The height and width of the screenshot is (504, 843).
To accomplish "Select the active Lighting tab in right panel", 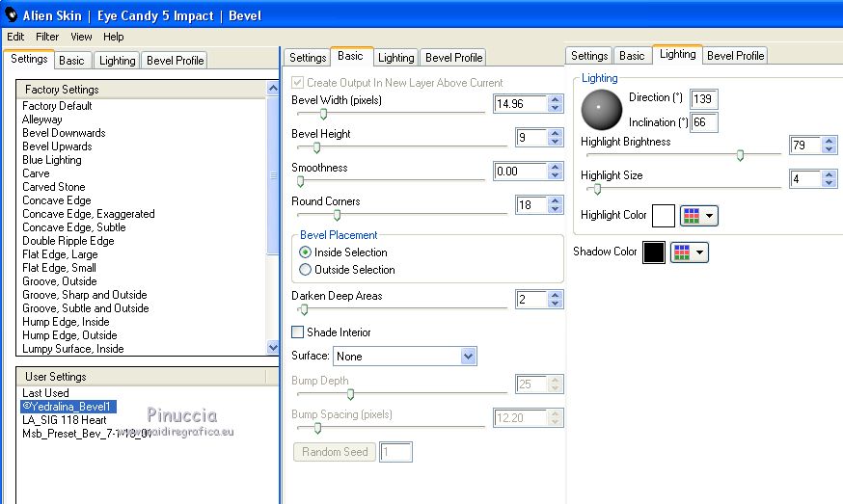I will pyautogui.click(x=677, y=54).
